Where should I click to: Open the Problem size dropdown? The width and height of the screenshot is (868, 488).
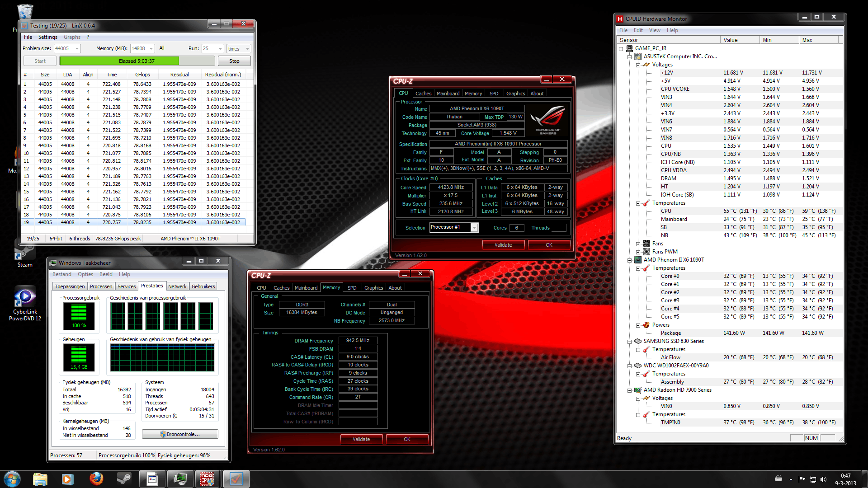click(x=77, y=49)
